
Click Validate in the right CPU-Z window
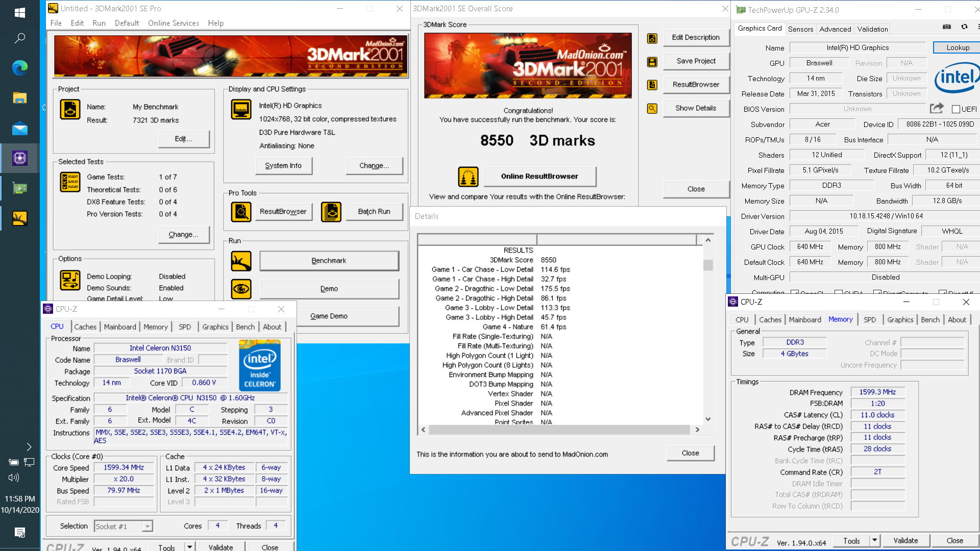pos(905,540)
